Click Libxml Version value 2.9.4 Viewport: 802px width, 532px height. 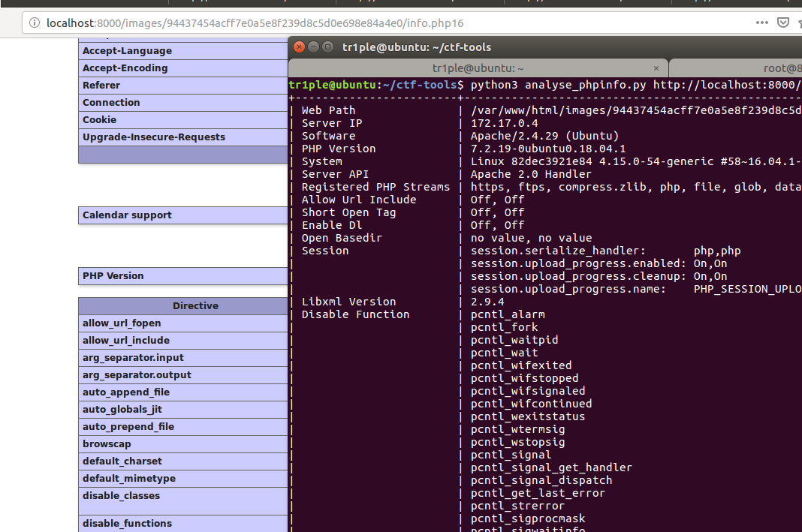pyautogui.click(x=487, y=302)
